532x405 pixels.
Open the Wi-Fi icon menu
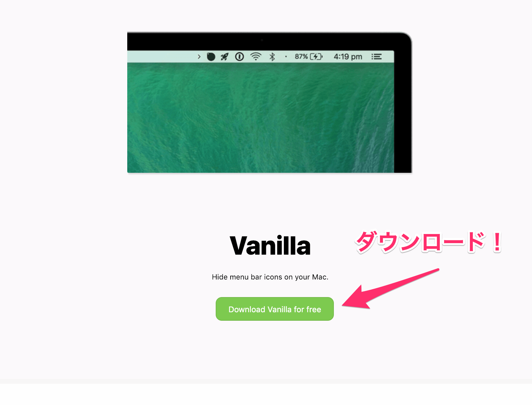pyautogui.click(x=256, y=57)
